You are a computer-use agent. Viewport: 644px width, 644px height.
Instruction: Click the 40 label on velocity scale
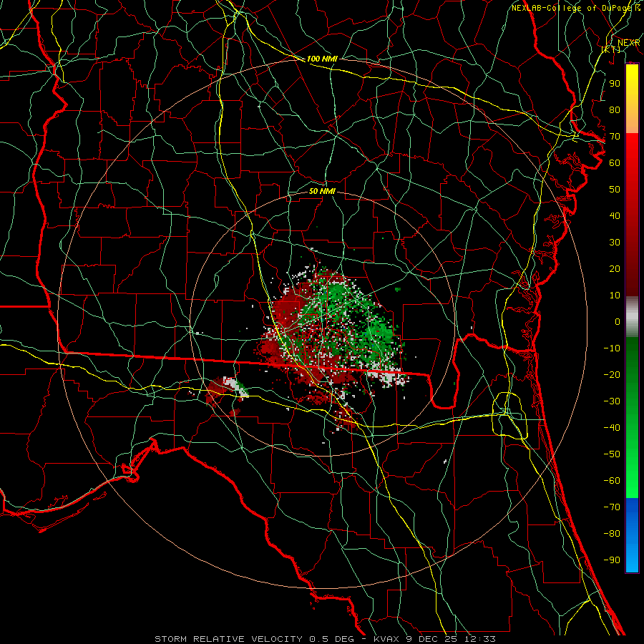click(615, 215)
